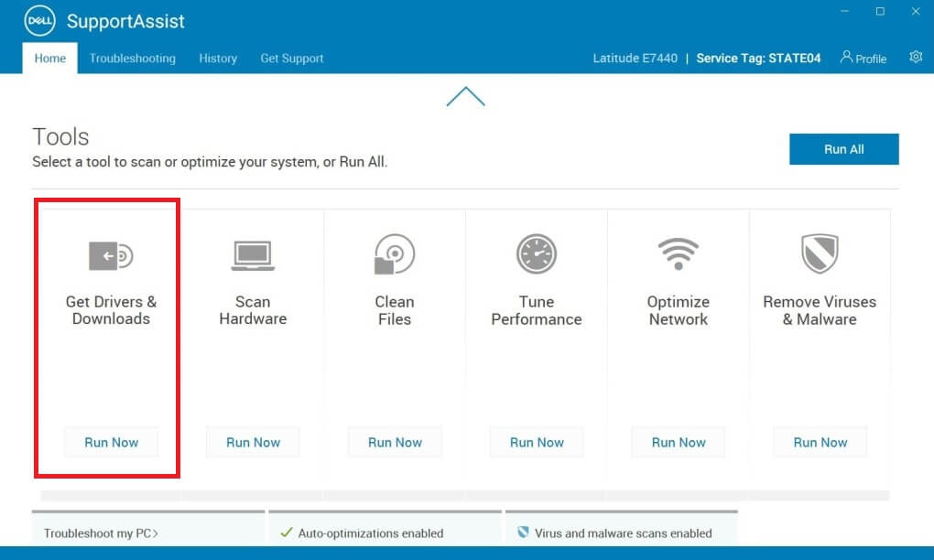Screen dimensions: 934x560
Task: Click the Remove Viruses & Malware label
Action: pos(820,310)
